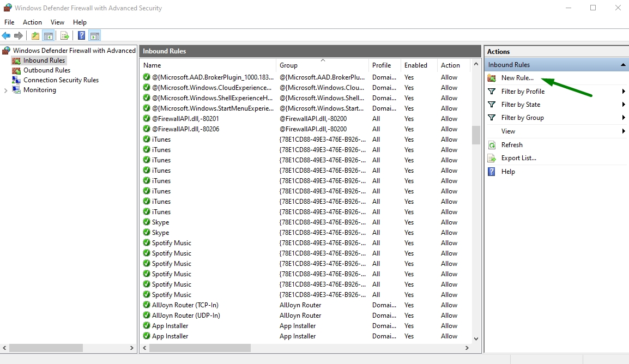Click Filter by State in Actions pane
The width and height of the screenshot is (629, 364).
pyautogui.click(x=521, y=105)
